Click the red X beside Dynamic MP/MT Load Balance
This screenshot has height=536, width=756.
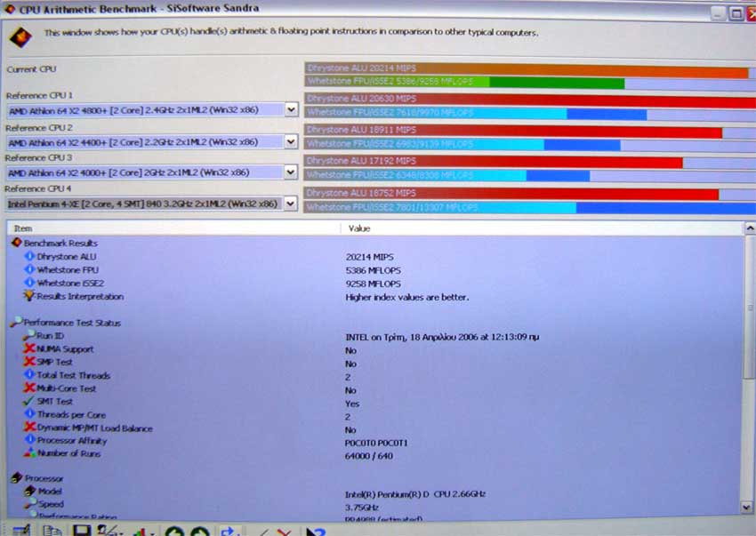pyautogui.click(x=30, y=427)
